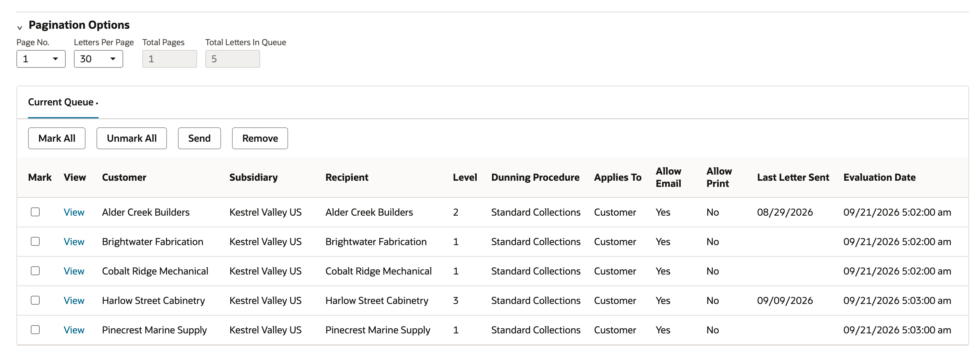Click the Evaluation Date column header
980x356 pixels.
tap(879, 177)
